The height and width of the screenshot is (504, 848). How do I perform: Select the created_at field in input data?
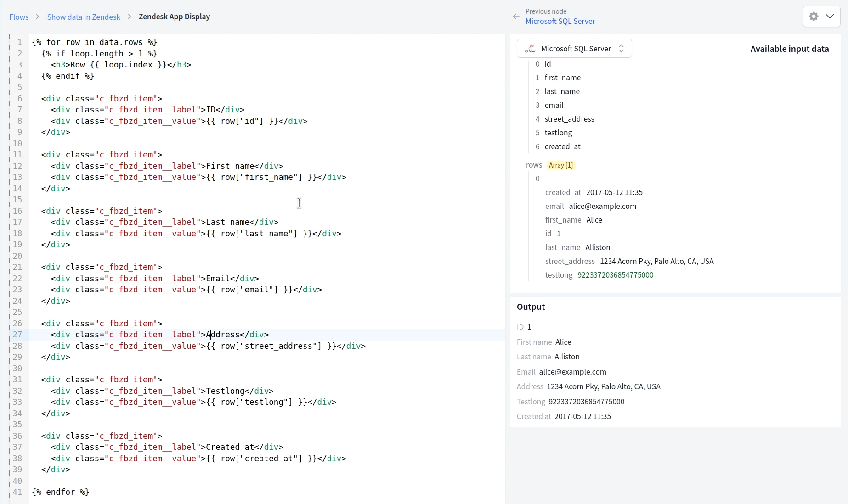pos(563,146)
